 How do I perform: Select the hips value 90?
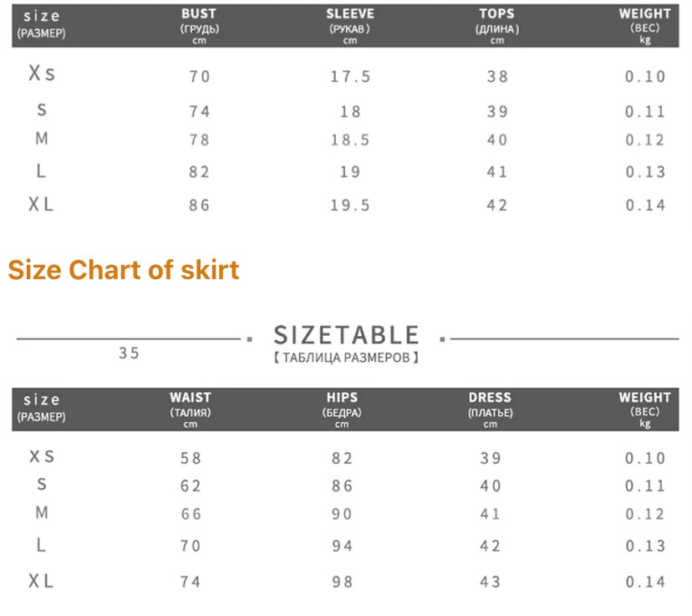pyautogui.click(x=343, y=515)
